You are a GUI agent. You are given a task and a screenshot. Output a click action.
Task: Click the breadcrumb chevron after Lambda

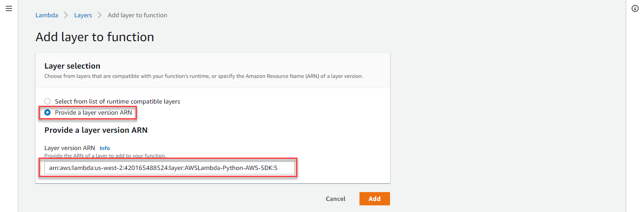click(x=66, y=15)
